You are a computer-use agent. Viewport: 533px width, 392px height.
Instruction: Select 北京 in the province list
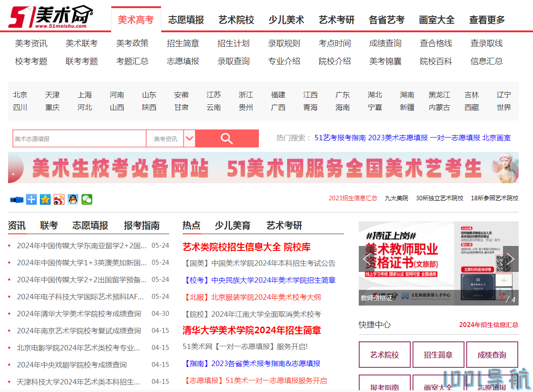click(x=20, y=95)
